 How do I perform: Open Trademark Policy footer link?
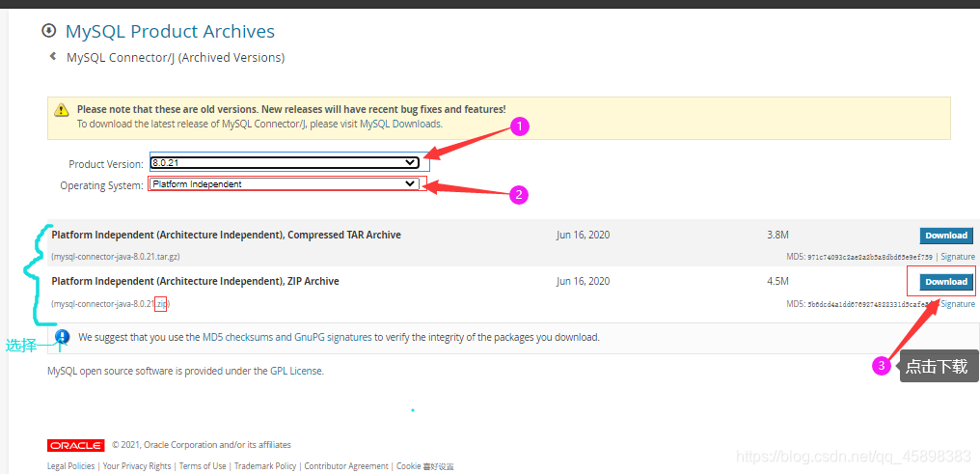(265, 466)
